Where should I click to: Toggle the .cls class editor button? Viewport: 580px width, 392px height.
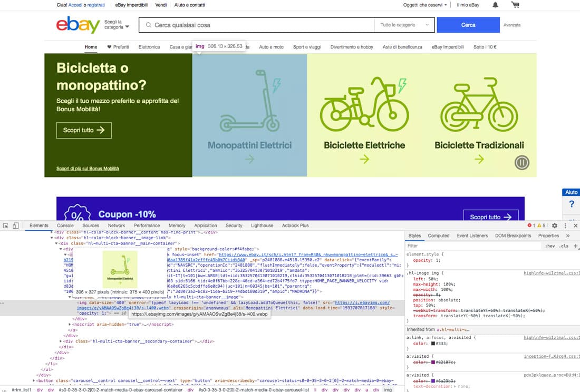coord(564,246)
